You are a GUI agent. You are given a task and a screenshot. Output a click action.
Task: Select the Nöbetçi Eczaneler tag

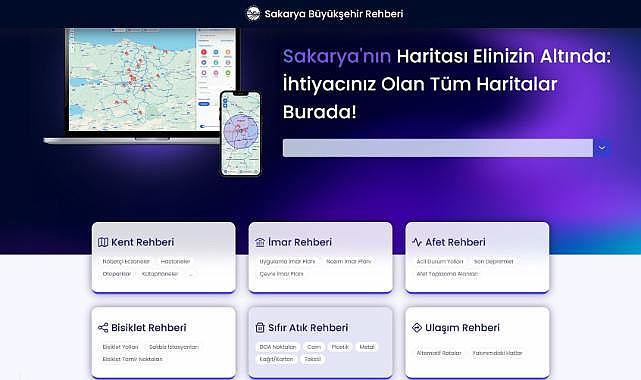coord(126,262)
